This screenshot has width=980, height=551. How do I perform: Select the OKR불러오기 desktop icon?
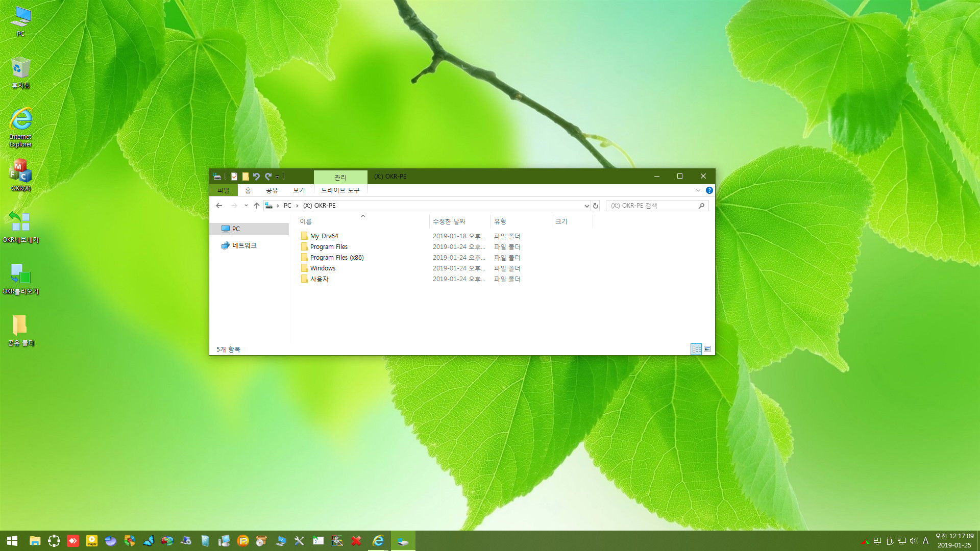pyautogui.click(x=20, y=279)
